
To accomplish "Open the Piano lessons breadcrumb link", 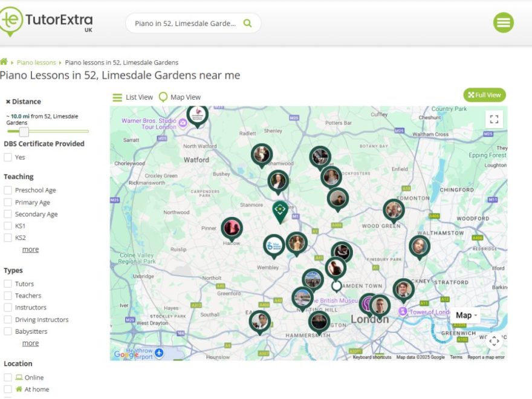I will [36, 62].
